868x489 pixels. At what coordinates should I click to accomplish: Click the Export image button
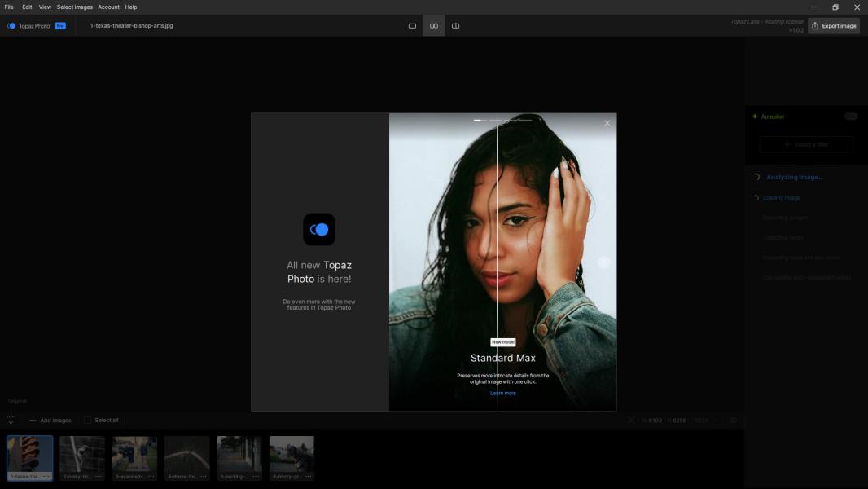point(834,26)
